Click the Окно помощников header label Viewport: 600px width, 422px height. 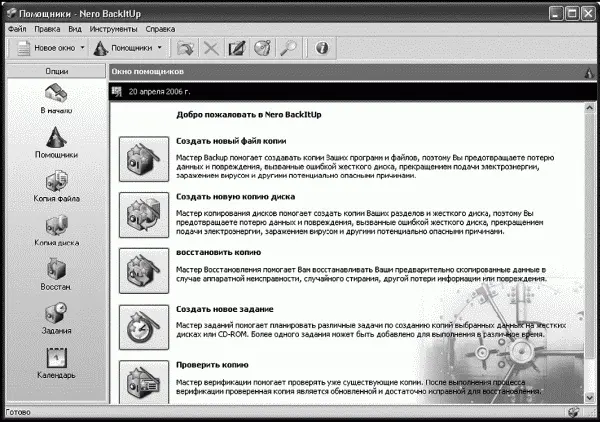148,72
